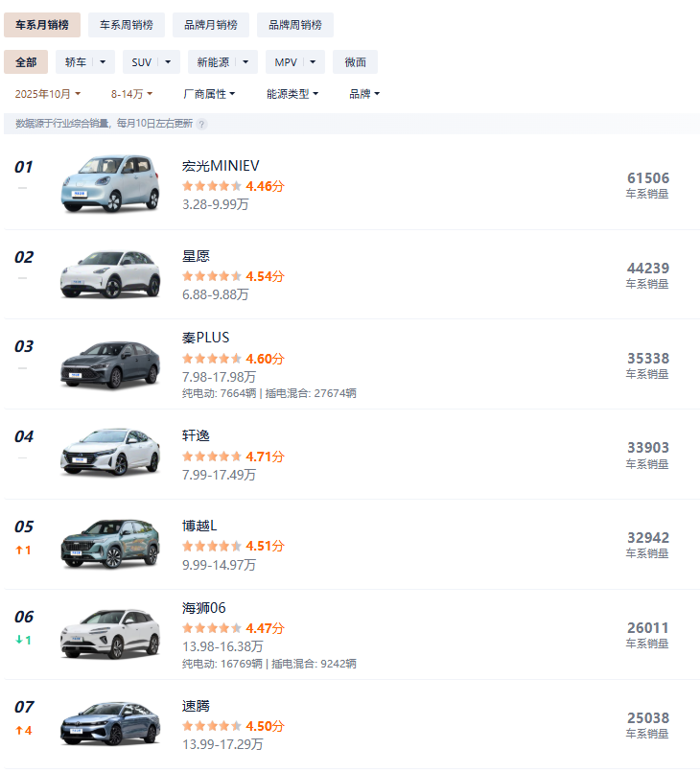Screen dimensions: 700x773
Task: Open the 8-14万 price range dropdown
Action: (x=131, y=94)
